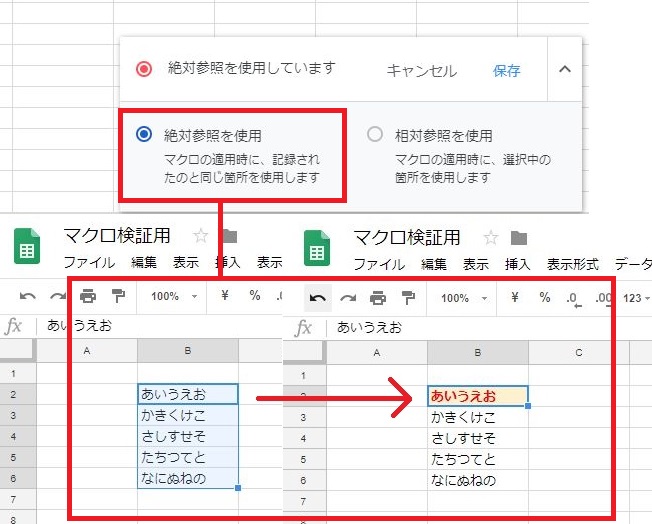Click the Print icon in left toolbar
The image size is (652, 524).
tap(88, 296)
